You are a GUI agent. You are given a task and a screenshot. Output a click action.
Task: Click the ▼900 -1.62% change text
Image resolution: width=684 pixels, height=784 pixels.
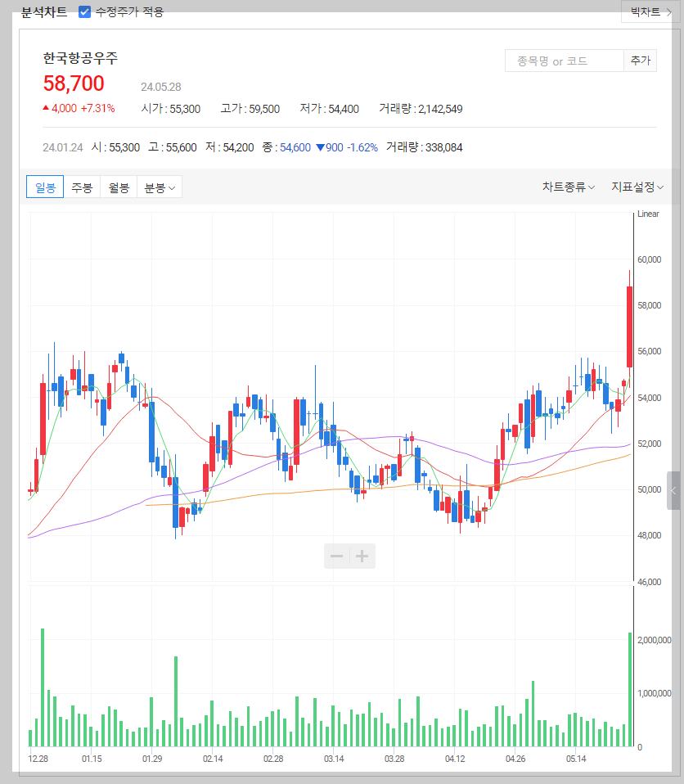(x=347, y=147)
